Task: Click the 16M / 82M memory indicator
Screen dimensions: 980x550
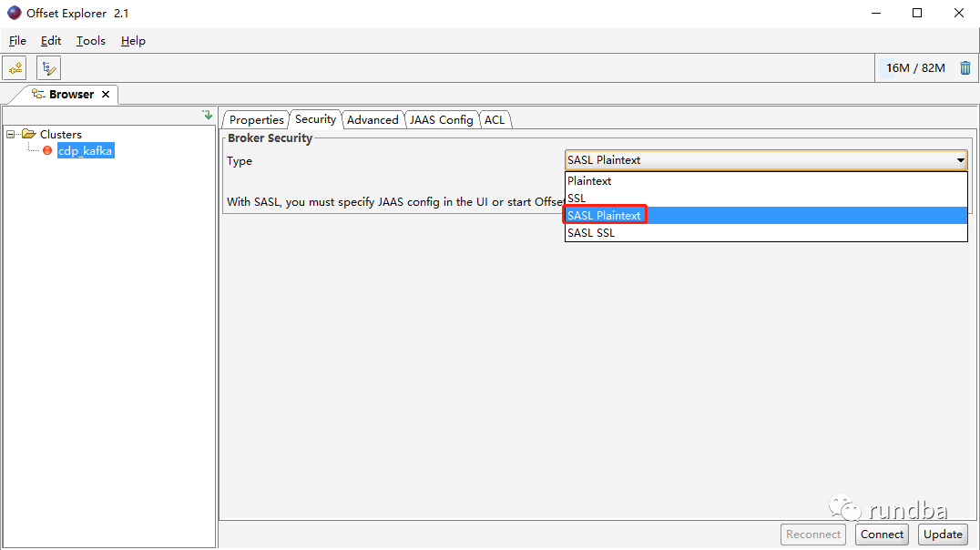Action: coord(915,68)
